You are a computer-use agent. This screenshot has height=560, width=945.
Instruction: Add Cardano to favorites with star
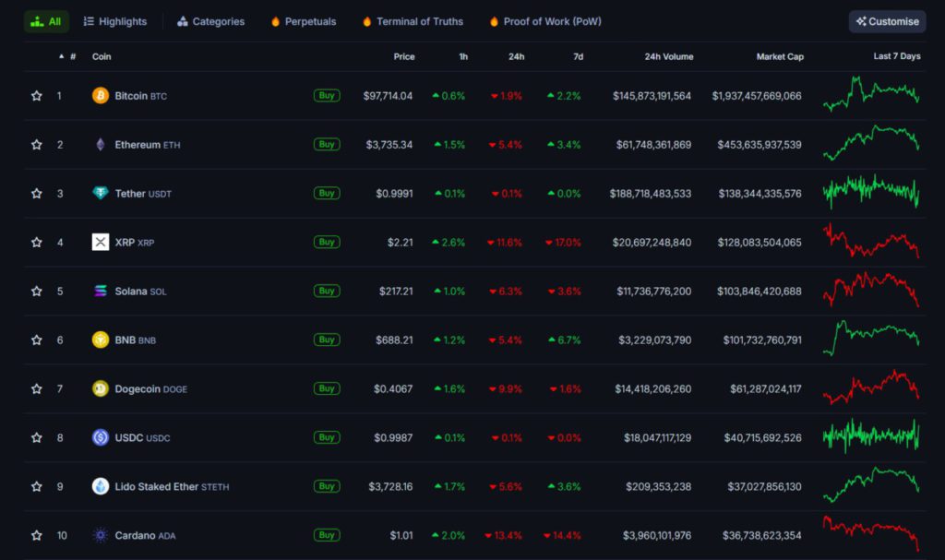(x=37, y=535)
